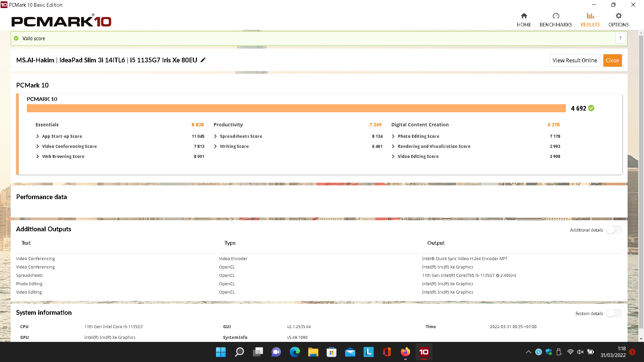Open Microsoft Store from taskbar
Viewport: 644px width, 362px height.
click(331, 352)
